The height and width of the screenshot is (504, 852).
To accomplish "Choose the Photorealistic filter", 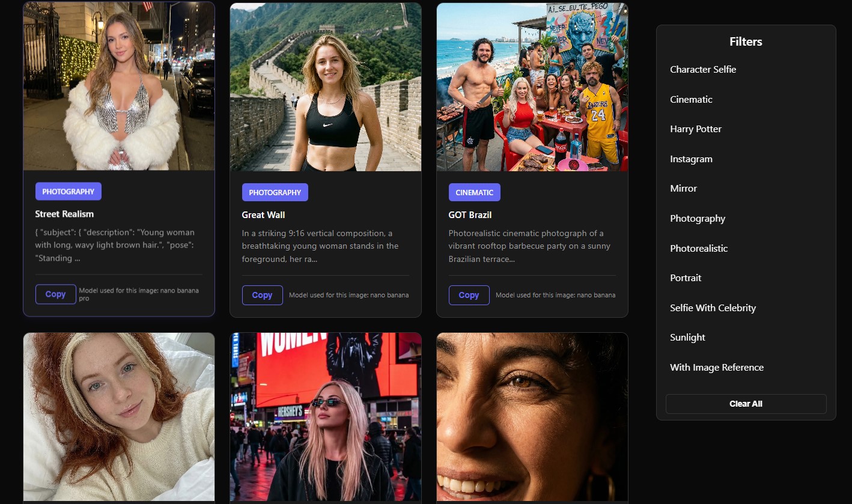I will click(x=699, y=249).
